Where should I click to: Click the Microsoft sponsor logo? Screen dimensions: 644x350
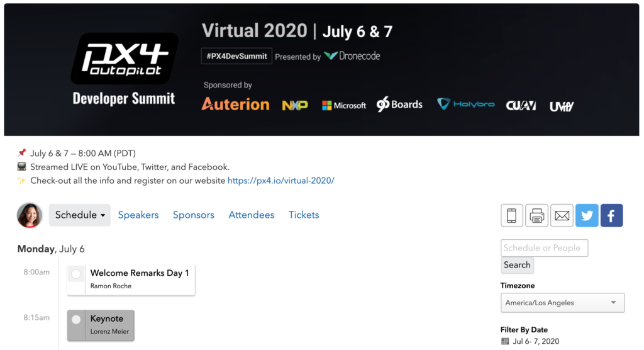(344, 106)
